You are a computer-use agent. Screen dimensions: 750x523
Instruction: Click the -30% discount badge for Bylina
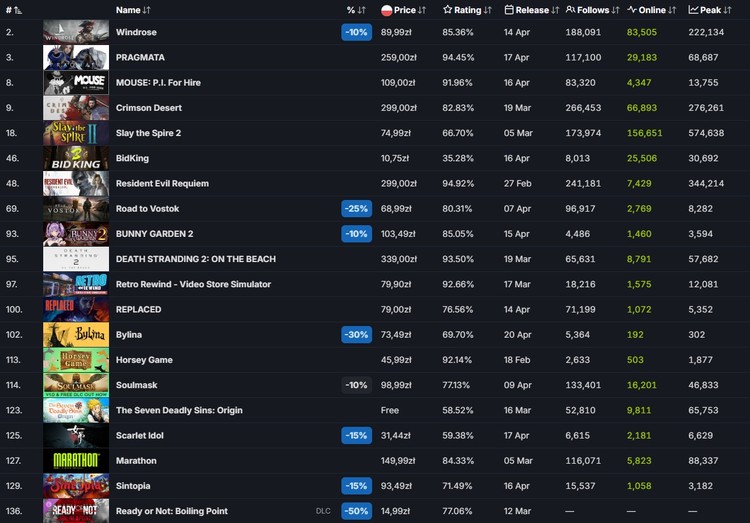(356, 335)
